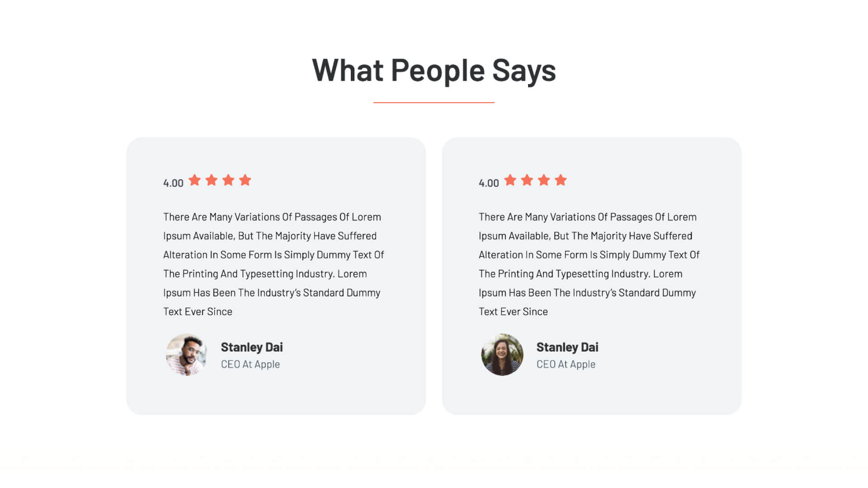868x488 pixels.
Task: Click the orange underline below the heading
Action: 434,103
